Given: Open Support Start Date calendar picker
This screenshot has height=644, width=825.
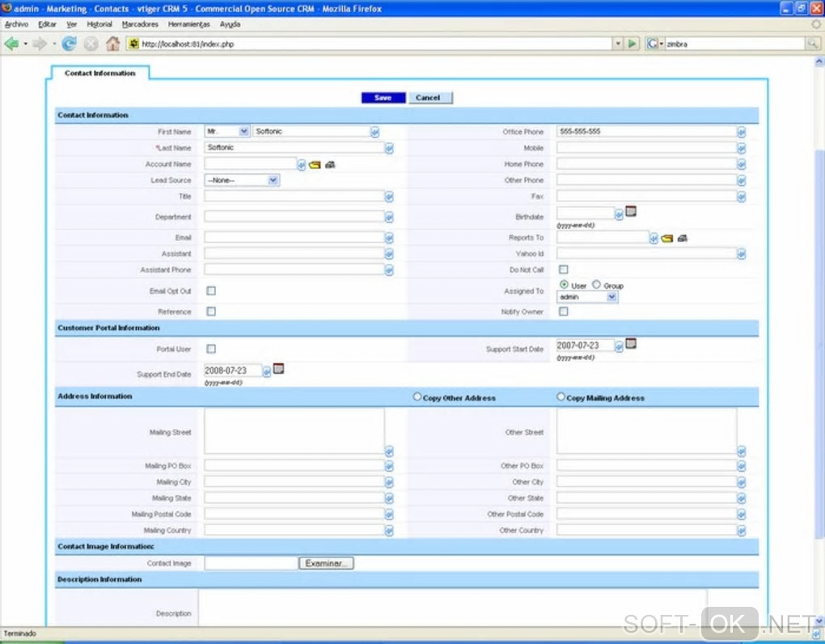Looking at the screenshot, I should click(631, 344).
